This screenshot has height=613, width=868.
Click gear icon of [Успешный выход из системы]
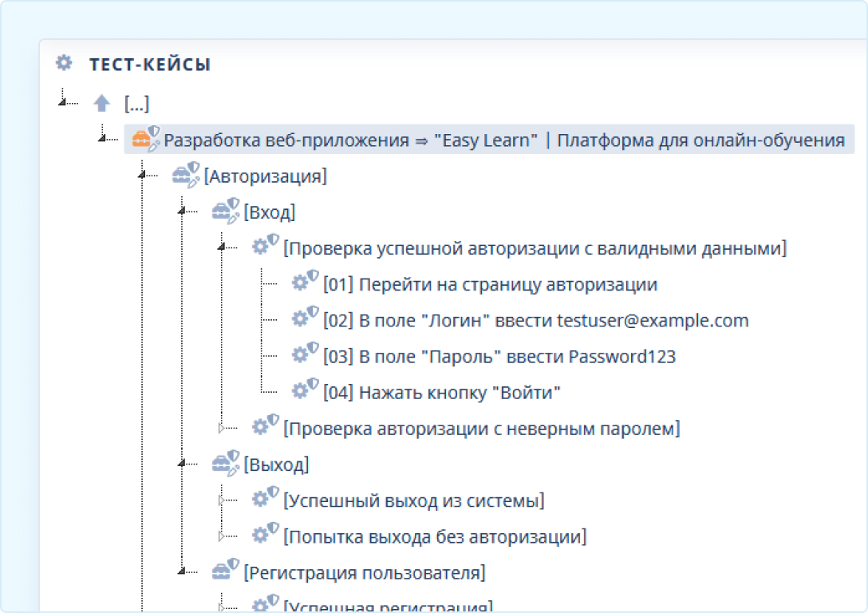click(x=260, y=500)
